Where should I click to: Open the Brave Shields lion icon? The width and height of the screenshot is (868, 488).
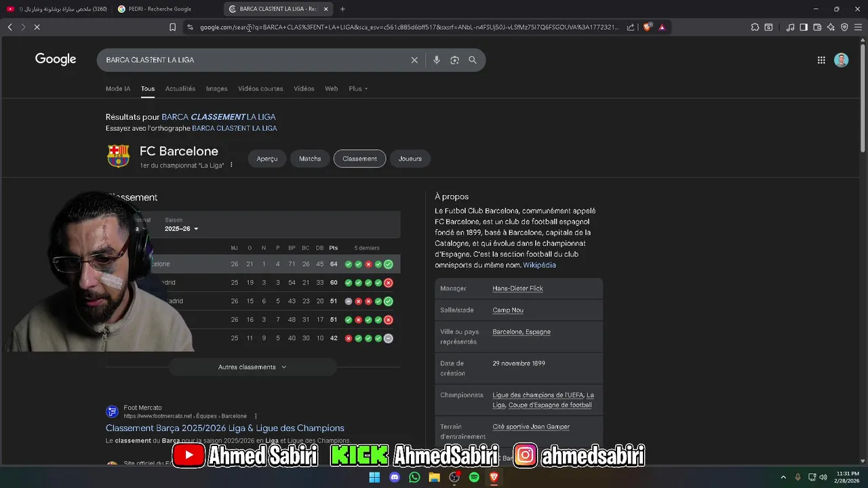[x=647, y=27]
